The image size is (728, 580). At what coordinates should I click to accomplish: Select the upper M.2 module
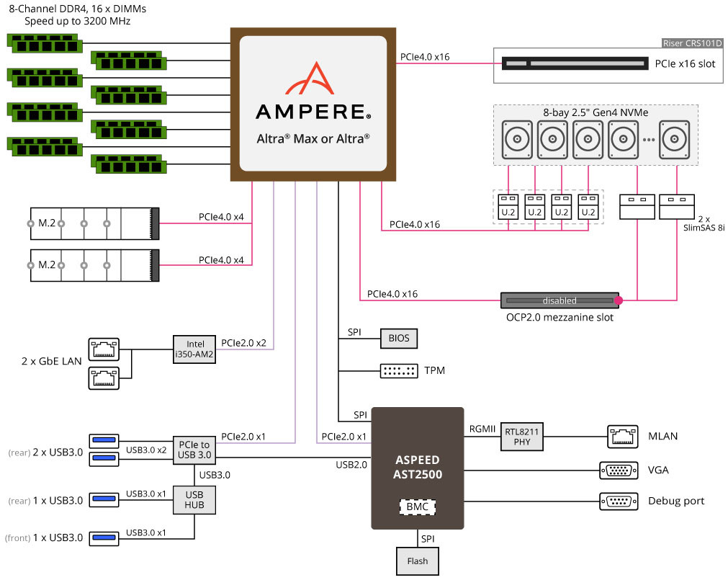[x=95, y=223]
